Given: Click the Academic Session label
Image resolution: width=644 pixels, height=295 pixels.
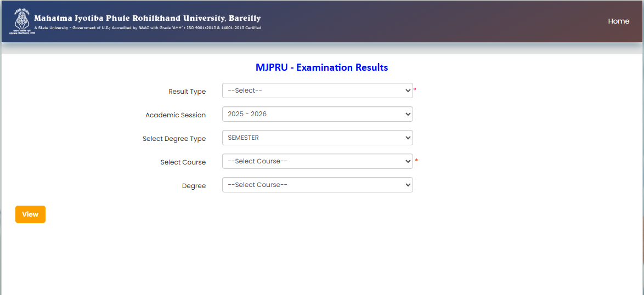Looking at the screenshot, I should pyautogui.click(x=176, y=115).
